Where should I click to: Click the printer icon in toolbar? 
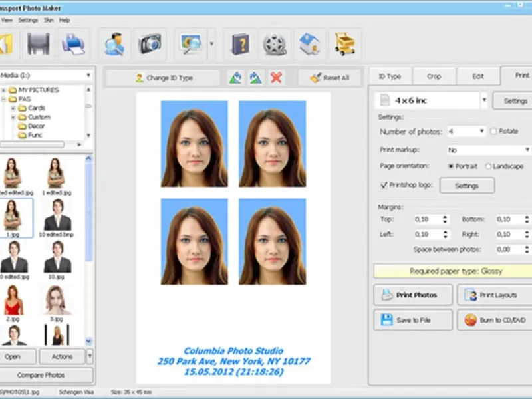tap(73, 44)
